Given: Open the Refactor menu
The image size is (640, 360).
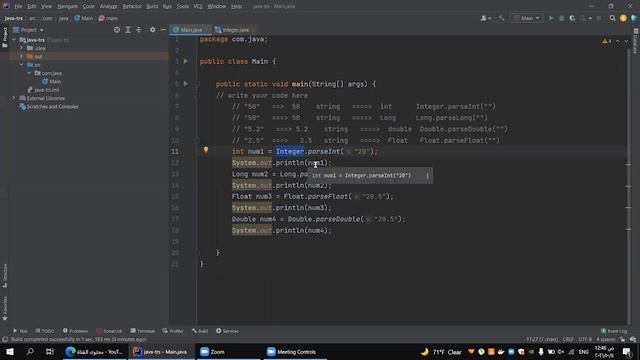Looking at the screenshot, I should click(x=132, y=6).
